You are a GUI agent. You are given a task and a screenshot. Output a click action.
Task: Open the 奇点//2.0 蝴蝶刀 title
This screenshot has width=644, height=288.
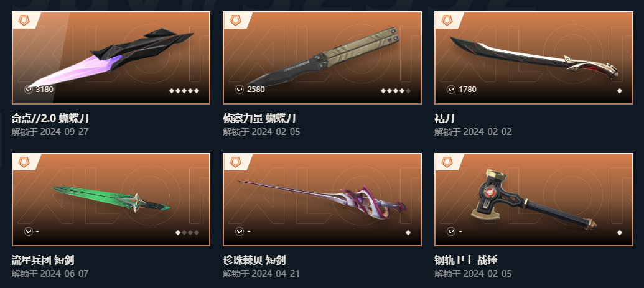point(50,119)
